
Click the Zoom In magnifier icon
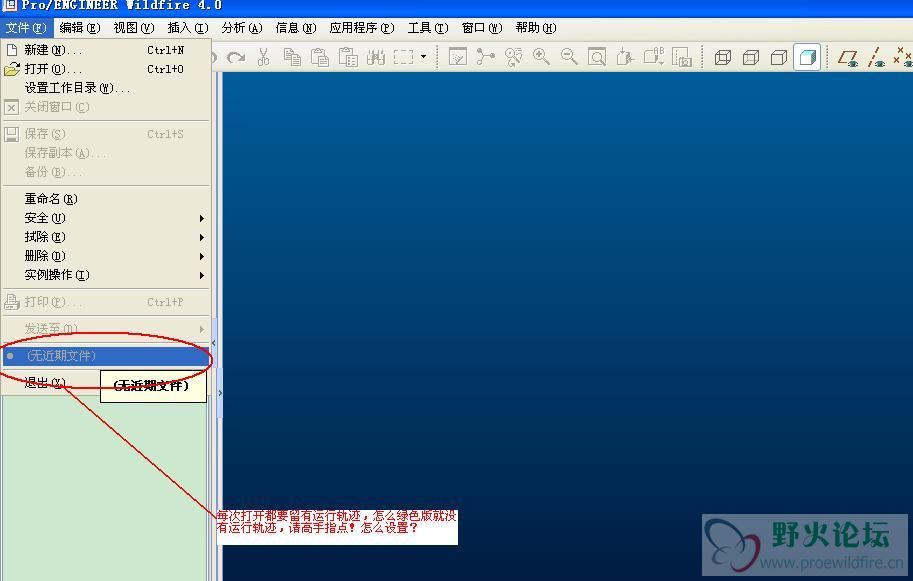tap(542, 57)
